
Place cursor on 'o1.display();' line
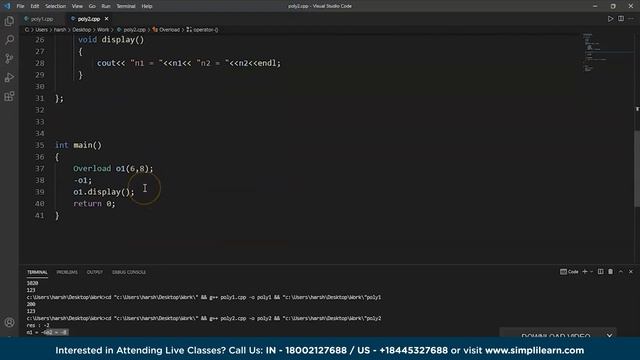[104, 192]
